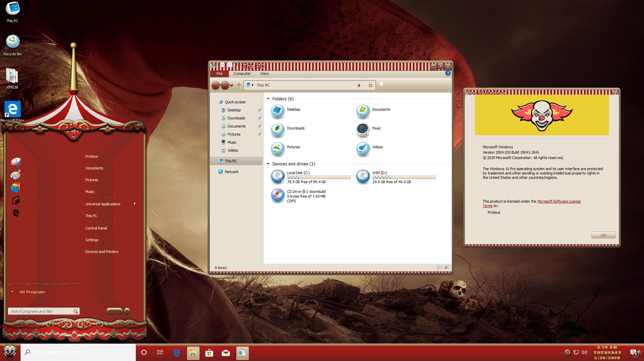Open the Recycle Bin desktop icon
This screenshot has height=361, width=644.
tap(12, 45)
